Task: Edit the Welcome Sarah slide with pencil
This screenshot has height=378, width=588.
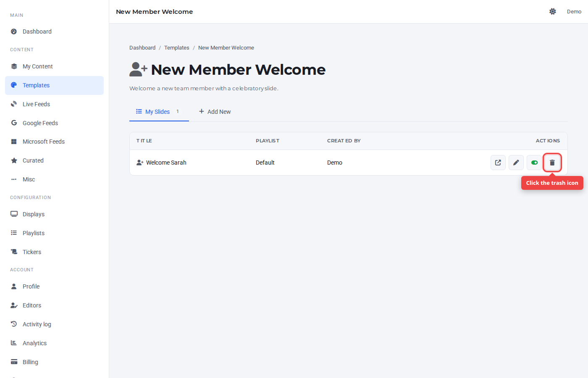Action: click(x=516, y=163)
